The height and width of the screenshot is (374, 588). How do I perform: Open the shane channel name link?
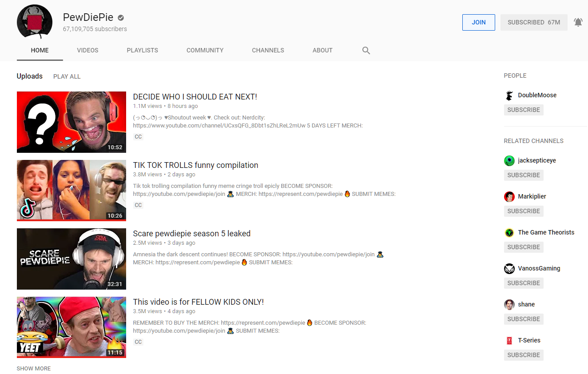click(x=526, y=304)
